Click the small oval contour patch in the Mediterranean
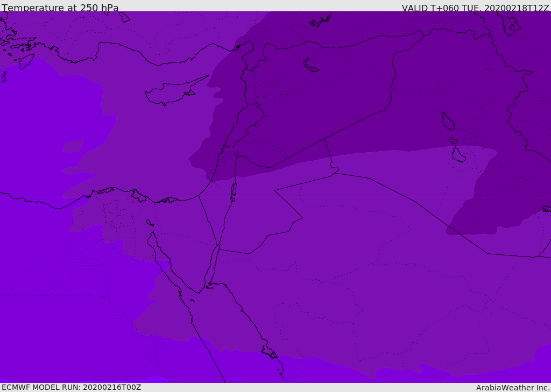The height and width of the screenshot is (392, 551). [x=73, y=146]
